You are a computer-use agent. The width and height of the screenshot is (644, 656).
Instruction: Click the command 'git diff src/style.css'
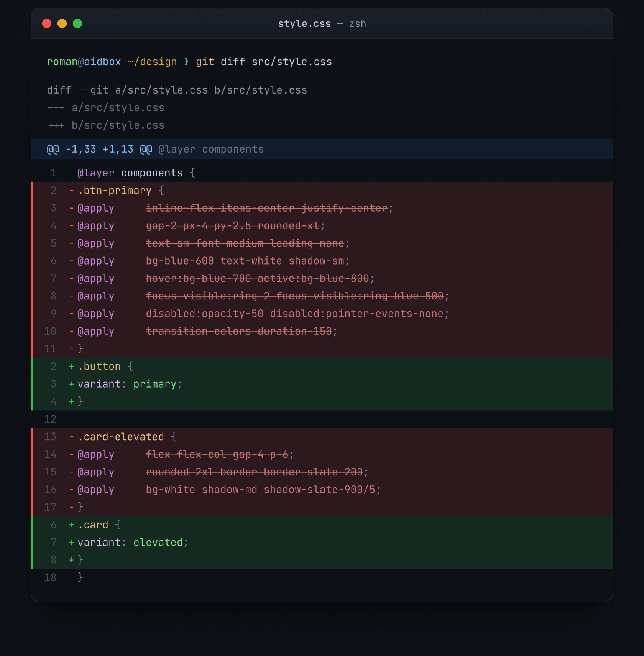coord(264,62)
